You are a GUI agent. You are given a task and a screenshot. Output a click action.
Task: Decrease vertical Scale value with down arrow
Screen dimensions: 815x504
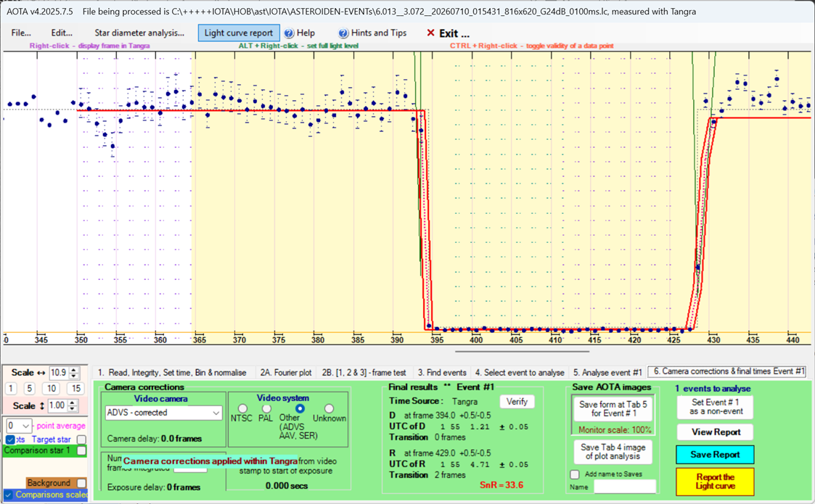click(73, 408)
